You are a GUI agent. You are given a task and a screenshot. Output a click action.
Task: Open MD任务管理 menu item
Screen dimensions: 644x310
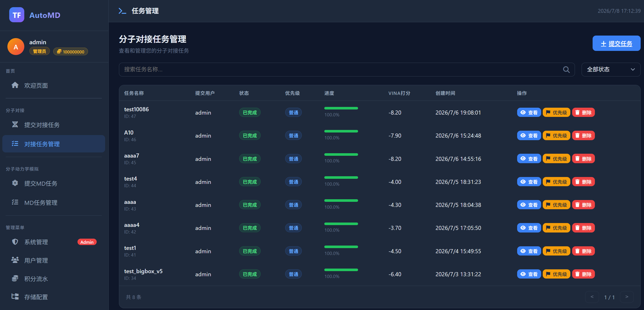coord(54,202)
